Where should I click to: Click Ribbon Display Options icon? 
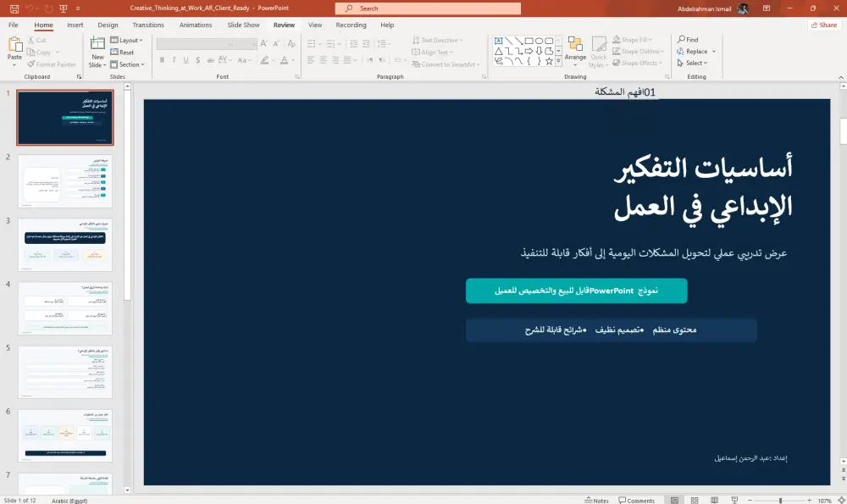click(x=767, y=8)
